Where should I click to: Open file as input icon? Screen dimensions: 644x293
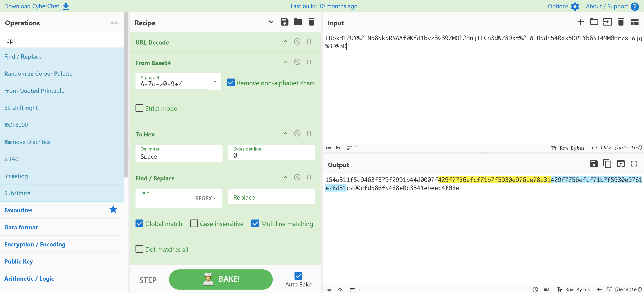tap(607, 22)
